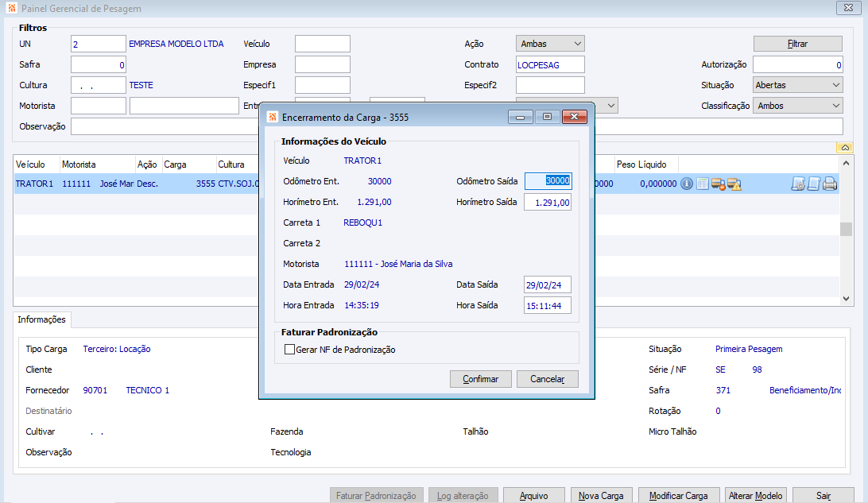Click the disabled Faturar Padronização button

tap(377, 495)
